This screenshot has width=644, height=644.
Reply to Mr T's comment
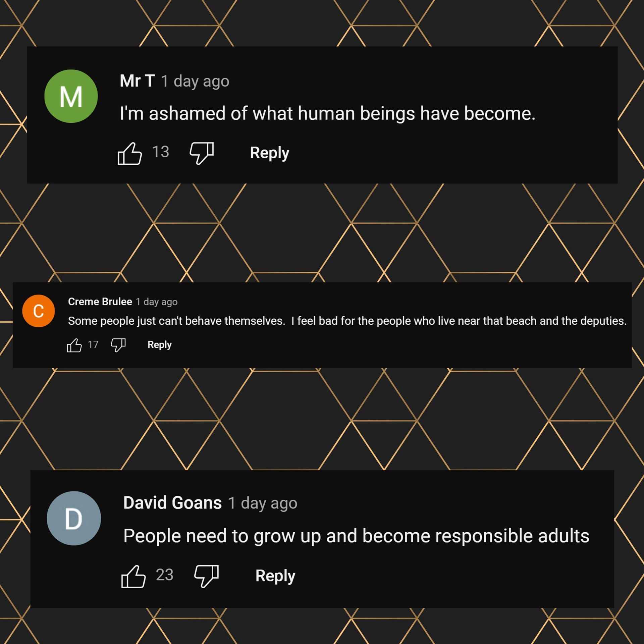pos(269,153)
